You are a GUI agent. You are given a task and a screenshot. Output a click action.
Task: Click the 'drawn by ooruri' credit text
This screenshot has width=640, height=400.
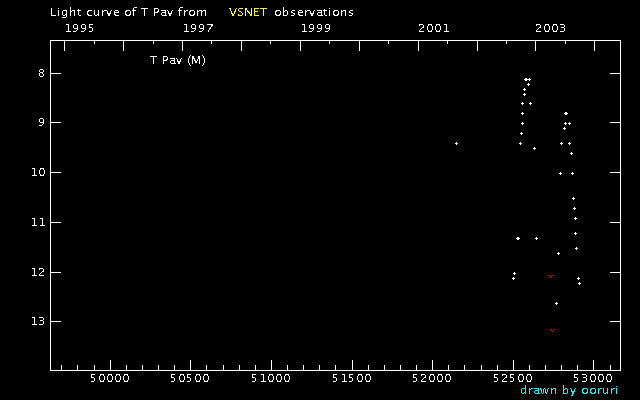coord(569,390)
